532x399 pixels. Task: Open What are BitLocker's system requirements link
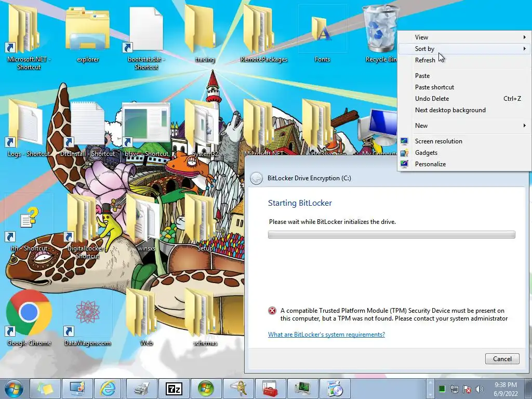(326, 335)
